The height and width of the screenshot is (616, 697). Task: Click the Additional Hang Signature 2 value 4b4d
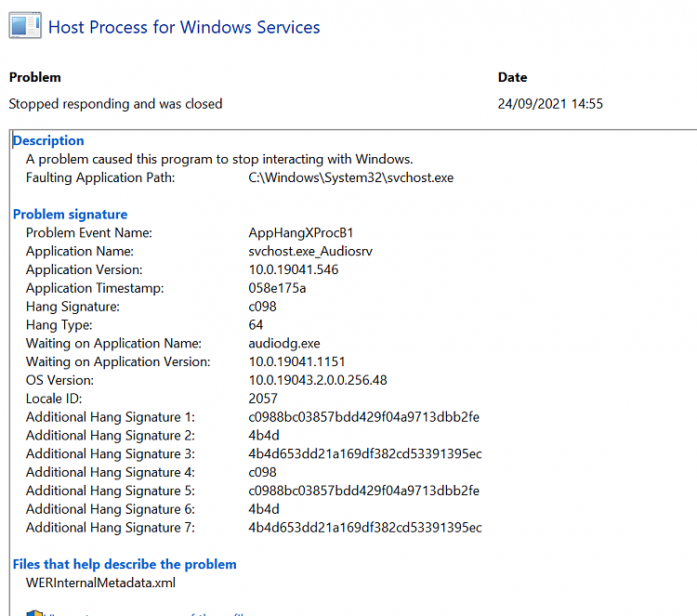[x=264, y=436]
